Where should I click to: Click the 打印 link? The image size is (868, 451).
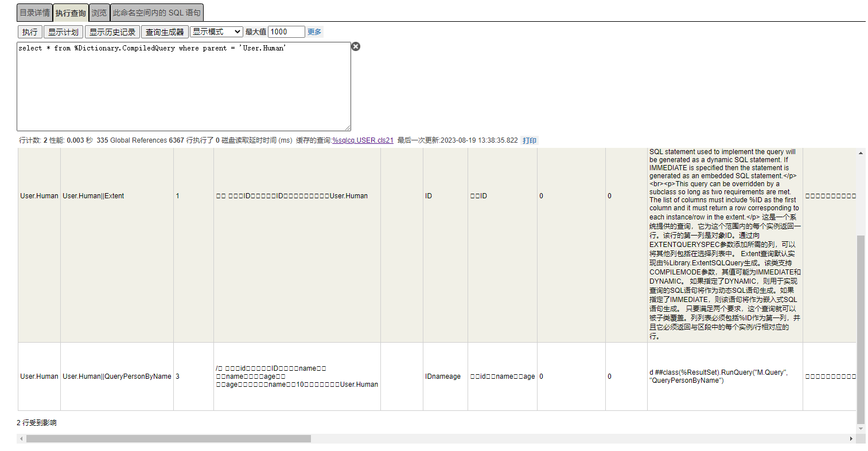(x=530, y=140)
